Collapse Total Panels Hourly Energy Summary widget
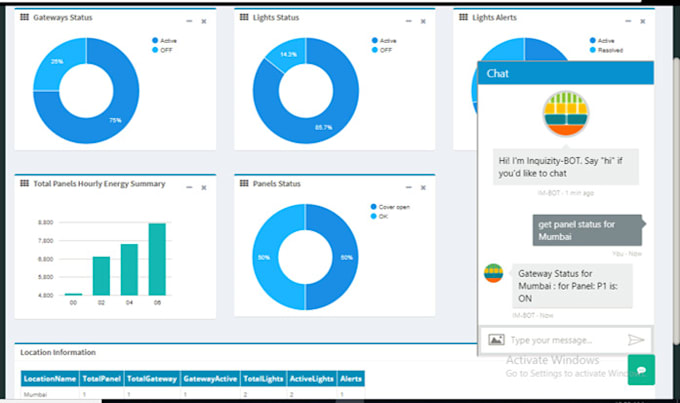The image size is (680, 403). [x=189, y=187]
